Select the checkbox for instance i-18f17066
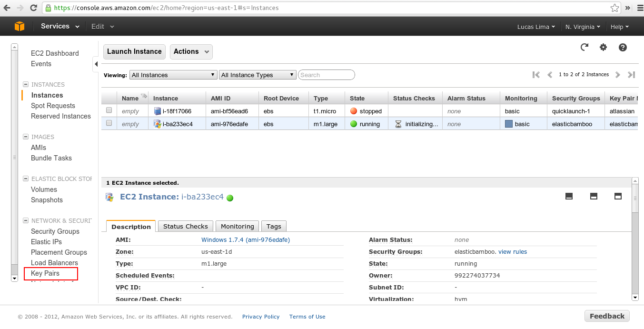Image resolution: width=644 pixels, height=329 pixels. pos(109,110)
